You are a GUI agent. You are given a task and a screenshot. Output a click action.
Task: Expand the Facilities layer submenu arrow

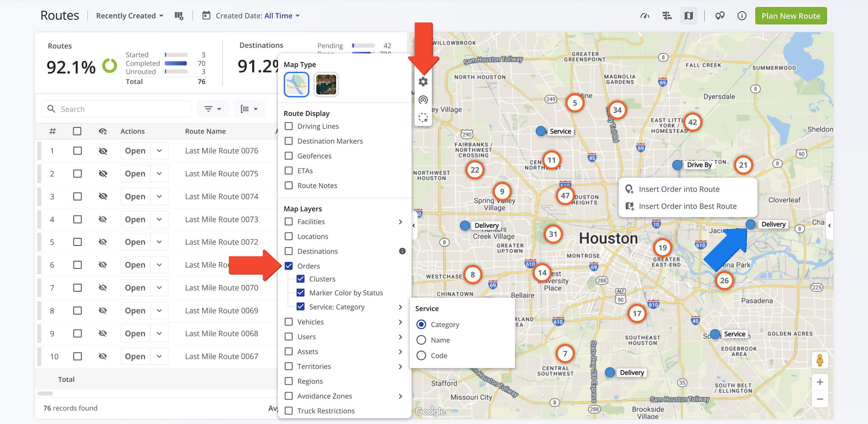click(401, 222)
